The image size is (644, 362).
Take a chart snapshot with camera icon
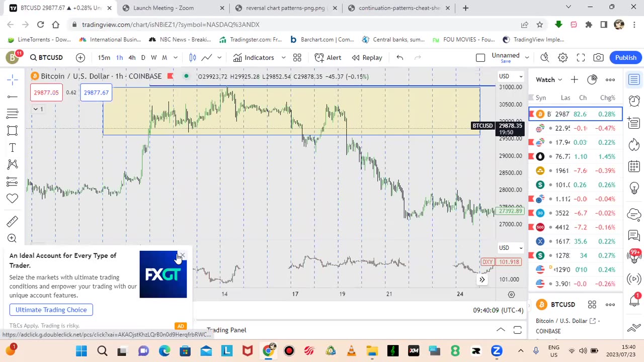click(598, 58)
